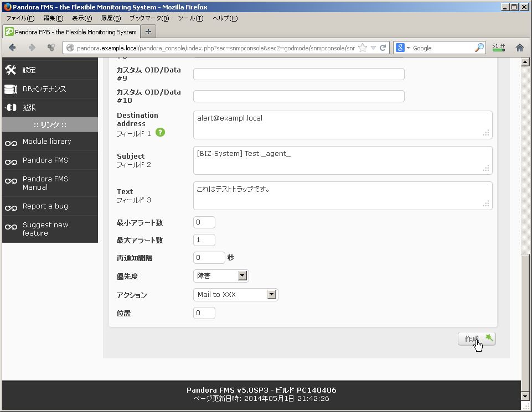Viewport: 532px width, 412px height.
Task: Click the 再通知間隔 seconds field
Action: coord(209,258)
